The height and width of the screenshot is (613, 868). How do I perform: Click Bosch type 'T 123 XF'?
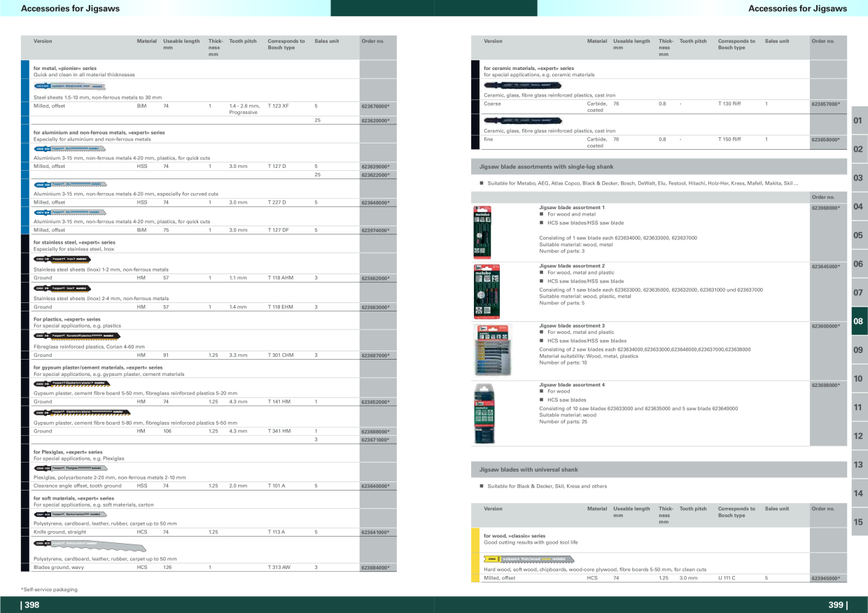(x=278, y=105)
